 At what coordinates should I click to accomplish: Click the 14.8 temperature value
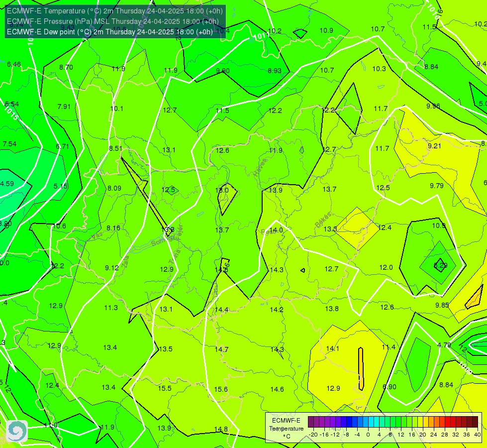(x=221, y=429)
